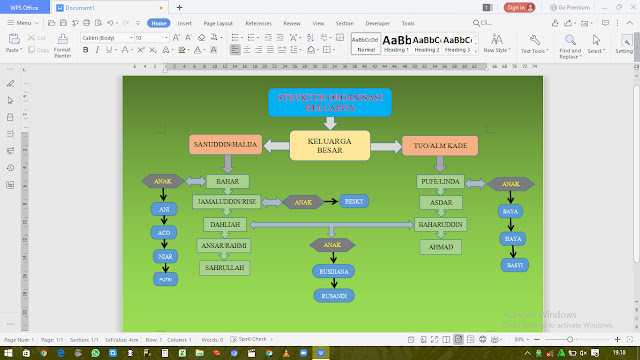
Task: Switch to the Review tab
Action: tap(292, 23)
